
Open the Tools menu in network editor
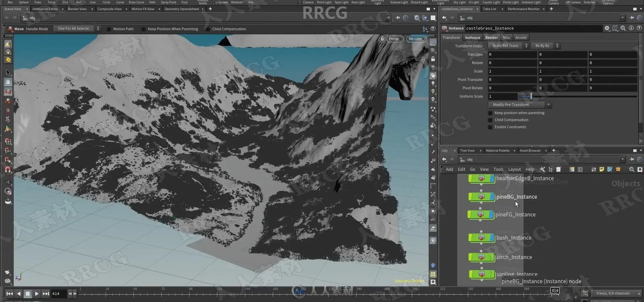pyautogui.click(x=498, y=169)
